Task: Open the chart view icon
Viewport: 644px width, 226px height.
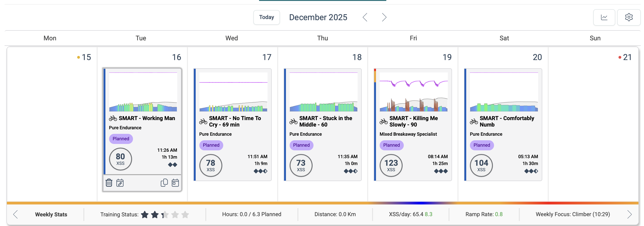Action: [604, 17]
